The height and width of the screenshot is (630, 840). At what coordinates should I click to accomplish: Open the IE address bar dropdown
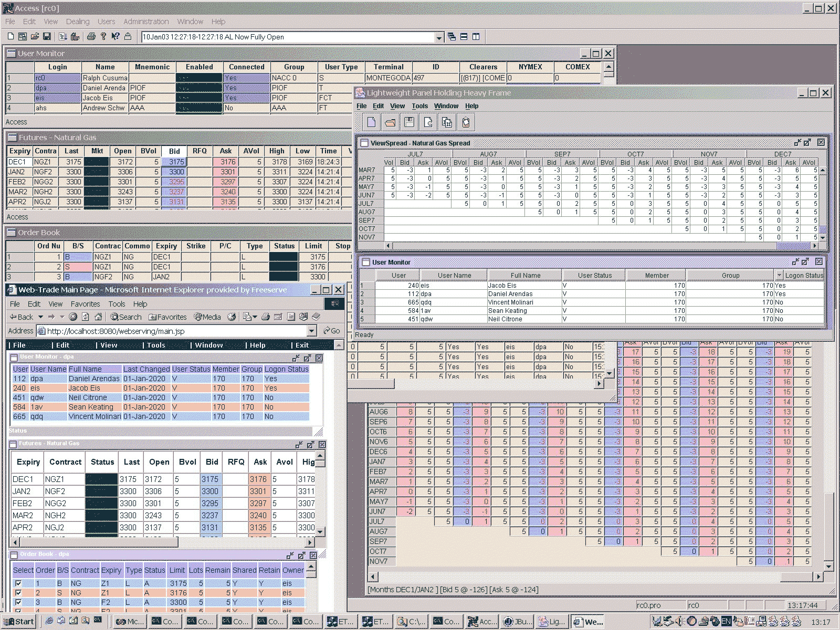311,331
